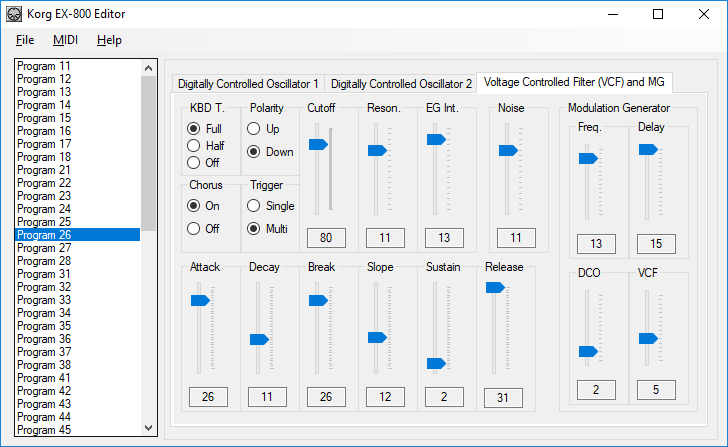Click the Noise value field
Screen dimensions: 728x447
(x=516, y=238)
